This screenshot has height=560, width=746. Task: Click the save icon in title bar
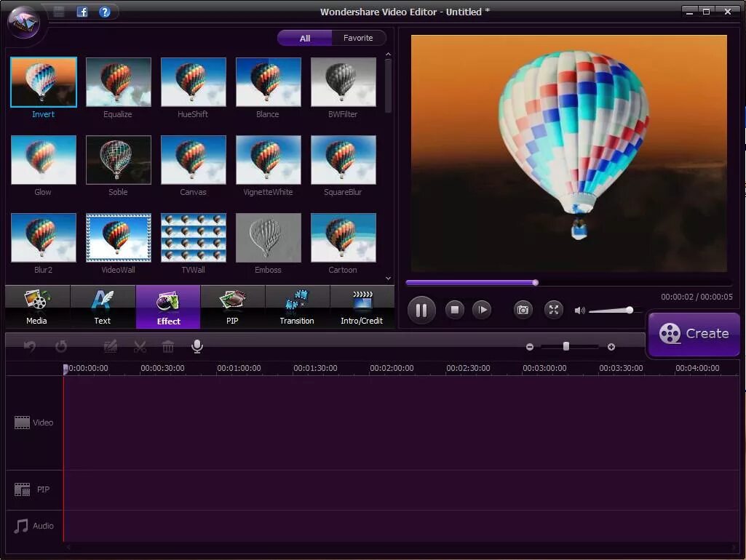pos(59,12)
